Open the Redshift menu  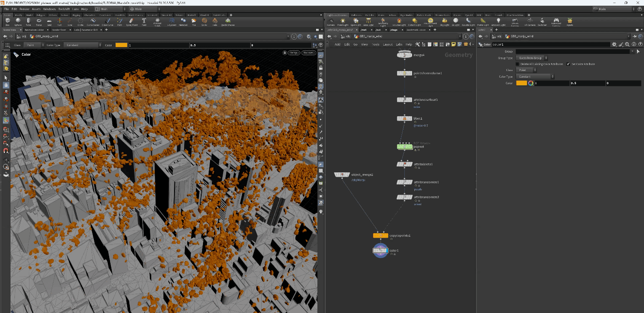coord(64,9)
